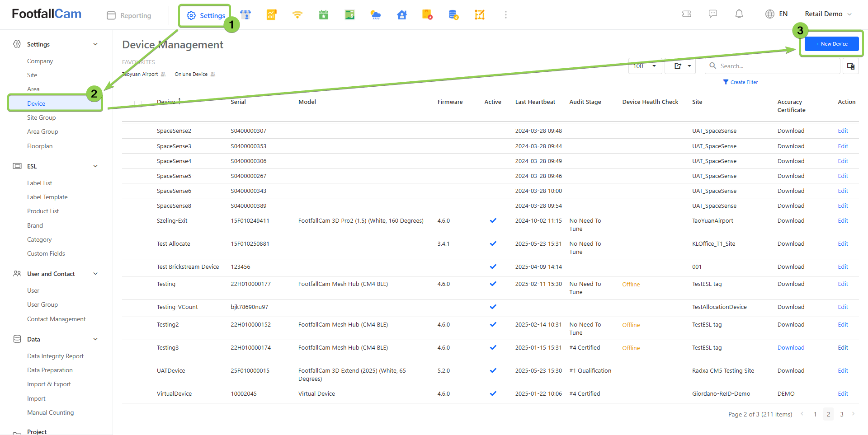Tick the select-all checkbox in table header

[x=138, y=104]
